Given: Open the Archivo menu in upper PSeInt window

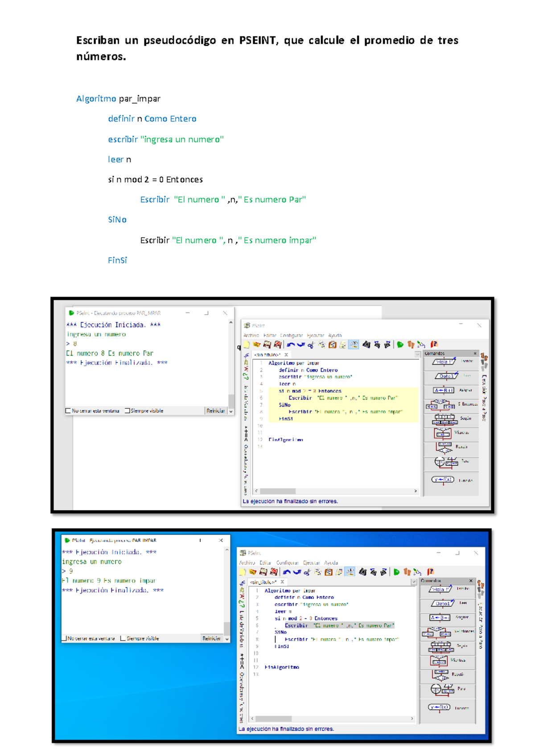Looking at the screenshot, I should pyautogui.click(x=251, y=335).
